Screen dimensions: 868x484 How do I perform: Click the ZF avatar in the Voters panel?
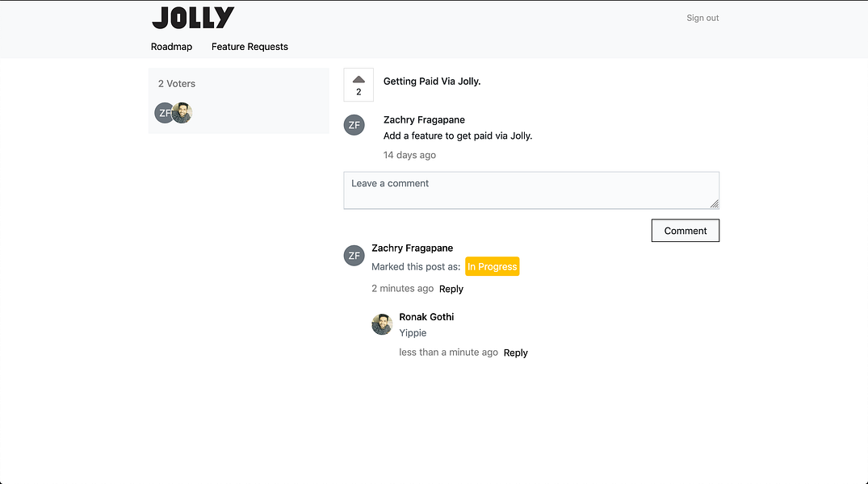(163, 113)
